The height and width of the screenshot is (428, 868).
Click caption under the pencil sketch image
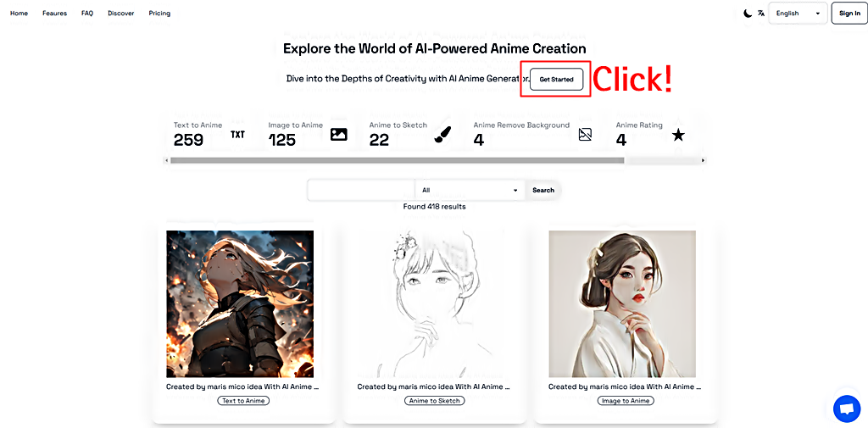click(433, 386)
